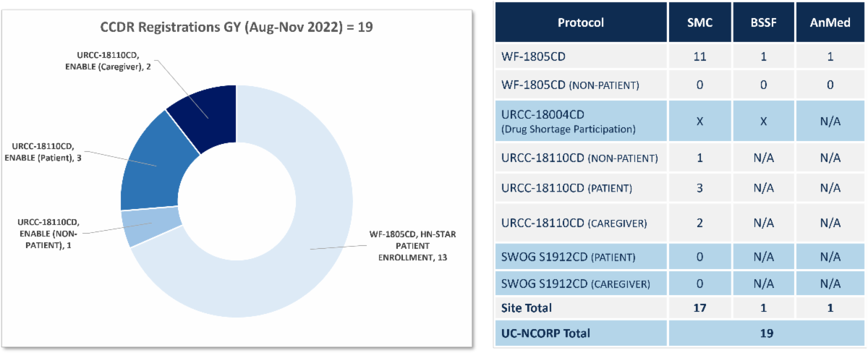Click the 'BSSF' column header

(x=765, y=22)
